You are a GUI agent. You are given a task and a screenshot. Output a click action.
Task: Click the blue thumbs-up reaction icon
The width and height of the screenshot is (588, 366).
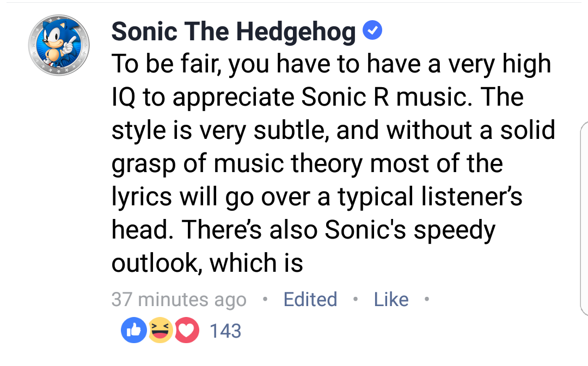(134, 331)
